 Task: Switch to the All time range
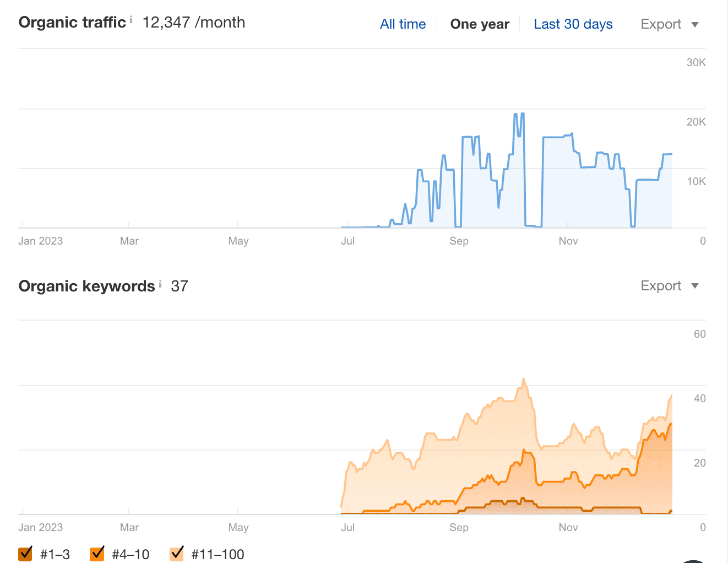click(403, 24)
